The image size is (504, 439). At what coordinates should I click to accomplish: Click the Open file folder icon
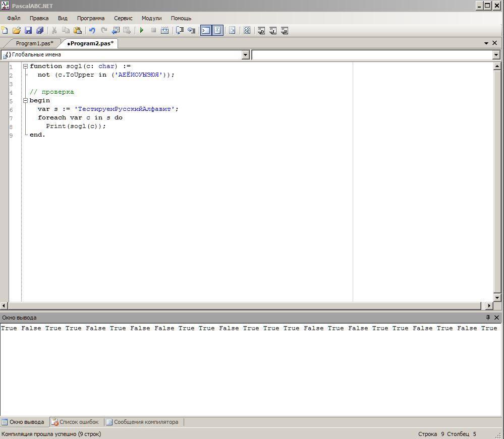pos(17,30)
